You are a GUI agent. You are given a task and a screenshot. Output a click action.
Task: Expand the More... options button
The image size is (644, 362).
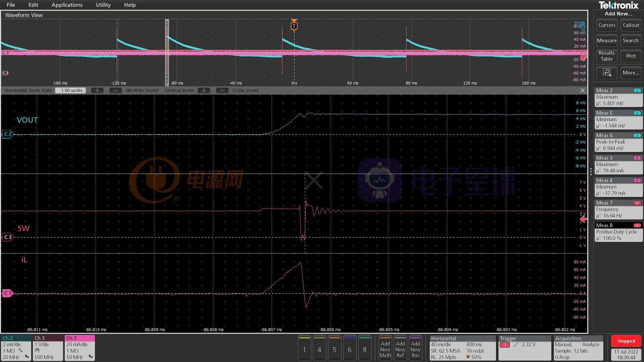click(631, 72)
